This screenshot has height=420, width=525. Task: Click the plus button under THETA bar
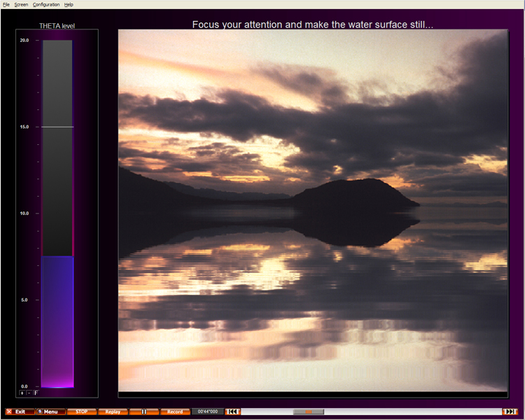22,393
